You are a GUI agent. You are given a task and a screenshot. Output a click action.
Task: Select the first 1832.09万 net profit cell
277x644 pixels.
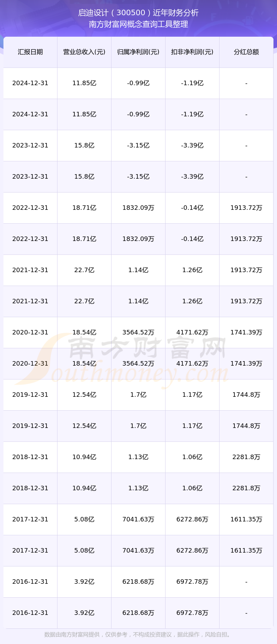138,208
